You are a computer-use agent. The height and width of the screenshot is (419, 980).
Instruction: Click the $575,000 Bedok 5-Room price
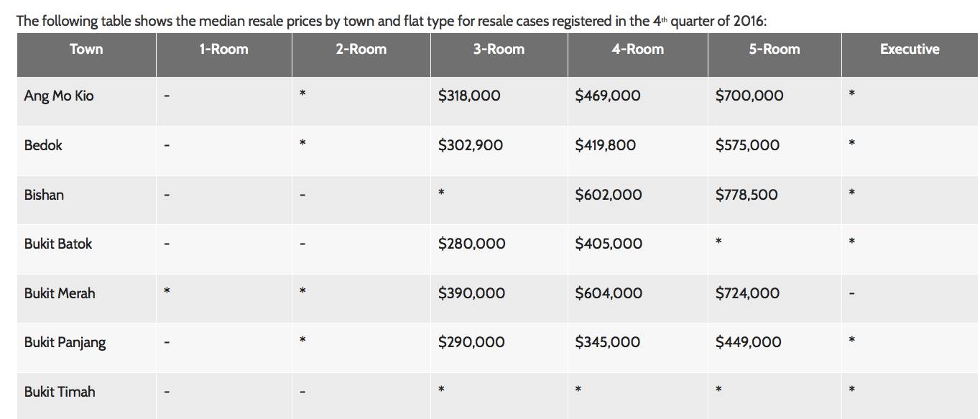(747, 145)
